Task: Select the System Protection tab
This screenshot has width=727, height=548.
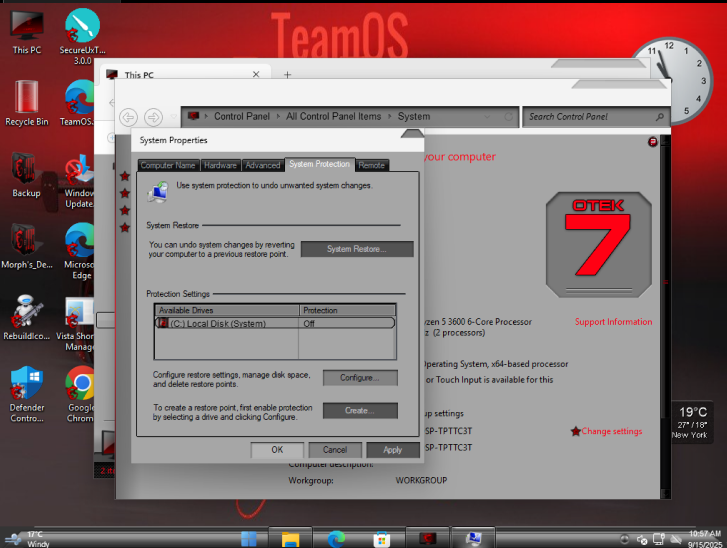Action: [319, 164]
